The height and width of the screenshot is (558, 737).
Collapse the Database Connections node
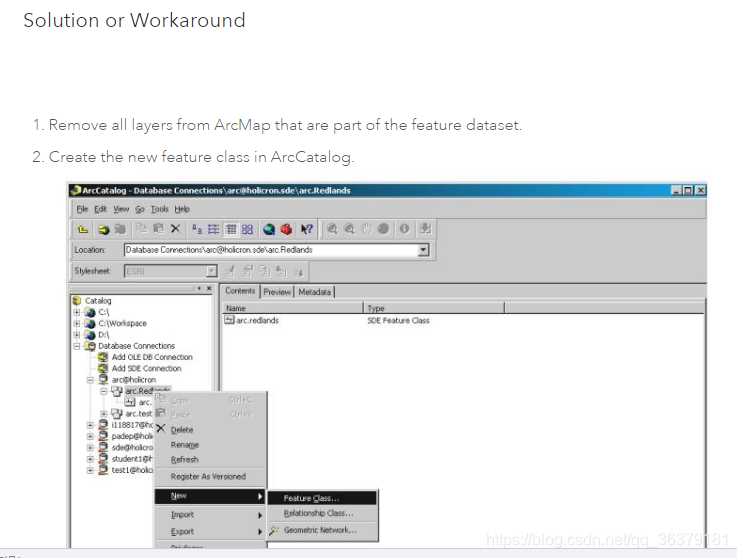77,346
